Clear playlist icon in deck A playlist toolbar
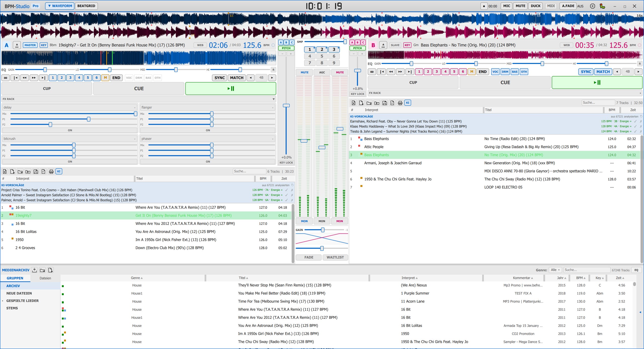Image resolution: width=644 pixels, height=349 pixels. 5,171
